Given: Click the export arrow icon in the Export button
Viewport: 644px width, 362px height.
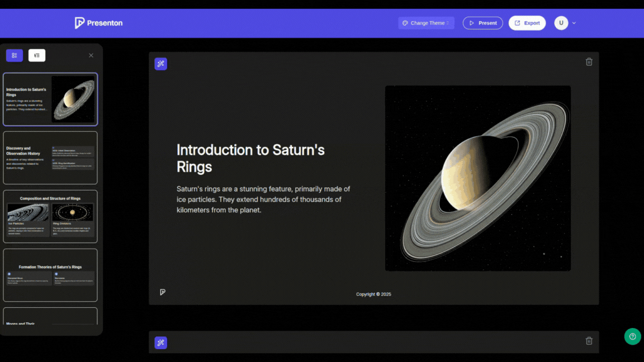Looking at the screenshot, I should 516,22.
